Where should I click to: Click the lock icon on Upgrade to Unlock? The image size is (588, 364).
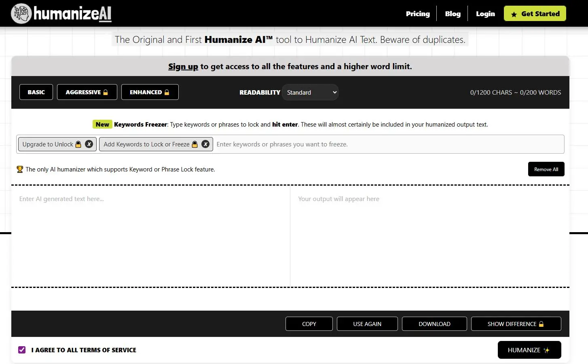(x=78, y=144)
